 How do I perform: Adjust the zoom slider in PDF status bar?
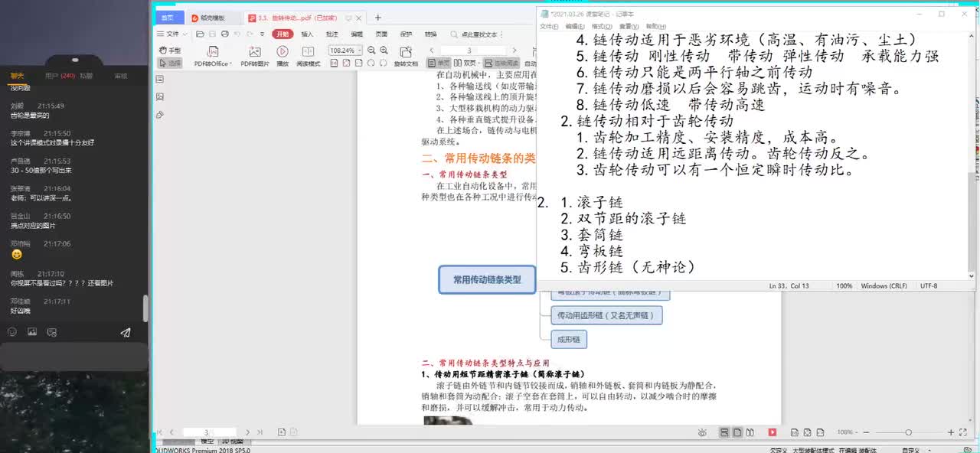pos(908,432)
